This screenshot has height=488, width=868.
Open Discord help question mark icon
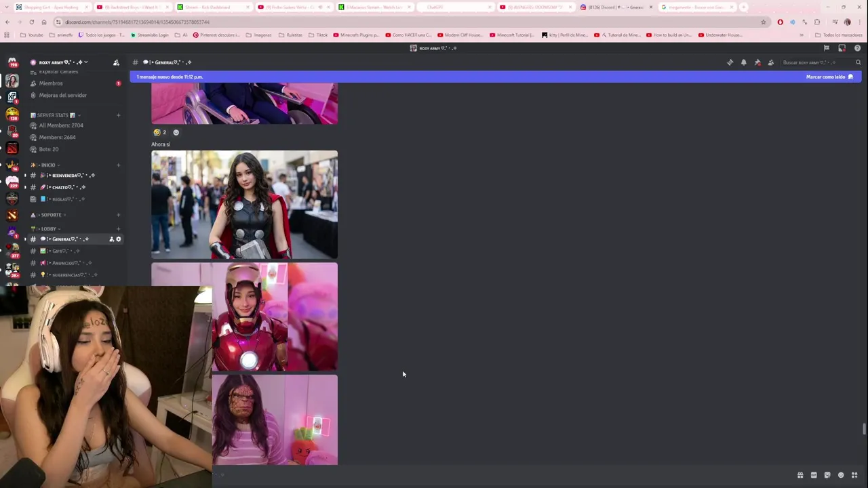coord(857,48)
